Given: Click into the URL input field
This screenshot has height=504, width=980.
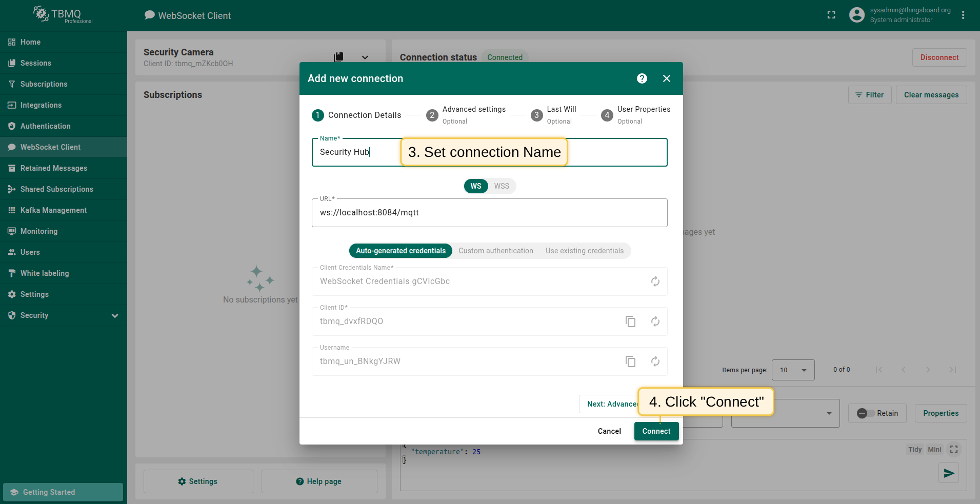Looking at the screenshot, I should coord(489,213).
